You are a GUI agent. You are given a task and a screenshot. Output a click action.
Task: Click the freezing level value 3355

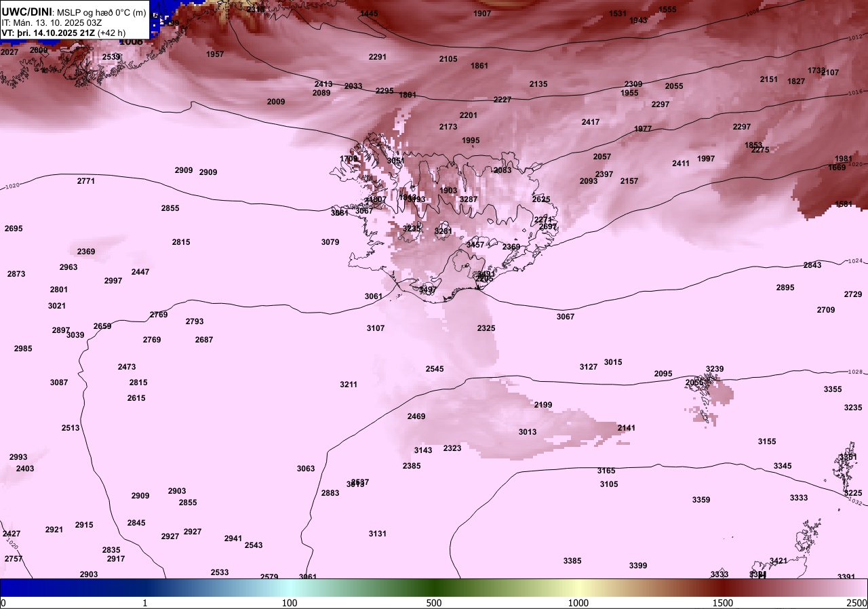pos(833,389)
